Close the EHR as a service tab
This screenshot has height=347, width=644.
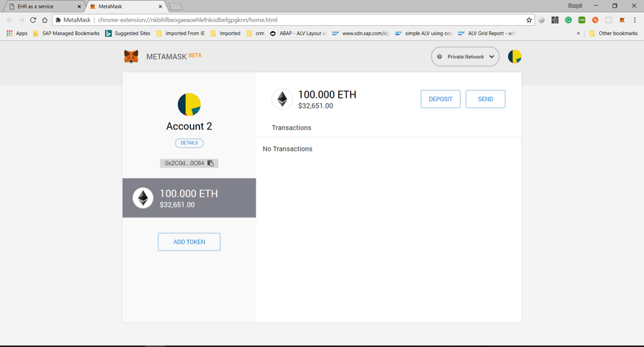(x=79, y=7)
